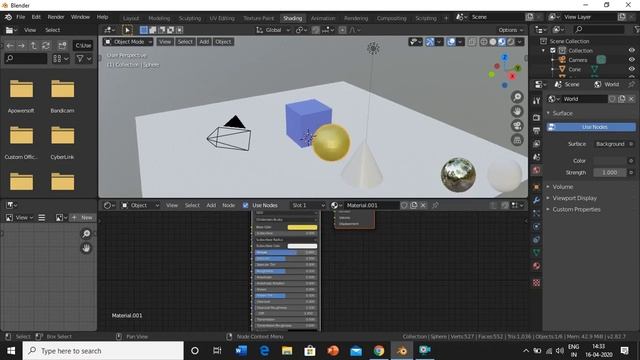Toggle Collection exclude checkbox in outliner

553,51
